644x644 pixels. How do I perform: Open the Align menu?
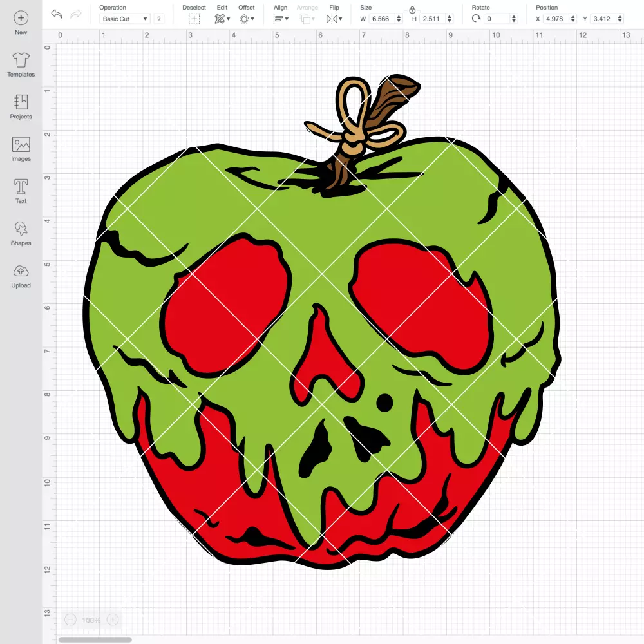pyautogui.click(x=281, y=19)
